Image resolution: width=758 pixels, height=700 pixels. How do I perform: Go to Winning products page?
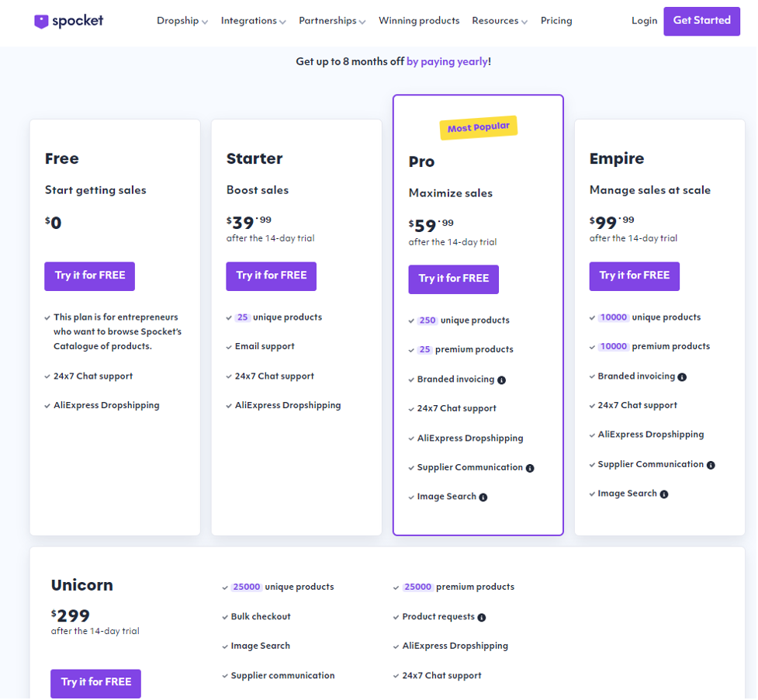tap(419, 21)
